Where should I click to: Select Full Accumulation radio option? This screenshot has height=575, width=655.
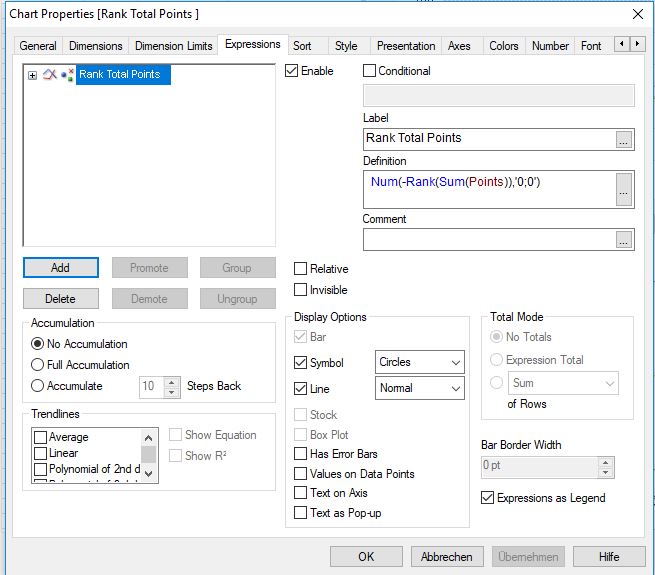point(39,365)
